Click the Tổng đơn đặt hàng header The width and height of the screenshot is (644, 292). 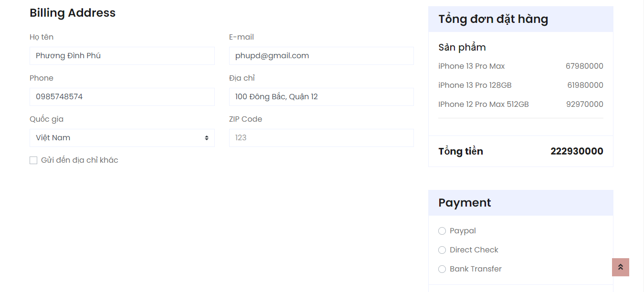point(493,19)
